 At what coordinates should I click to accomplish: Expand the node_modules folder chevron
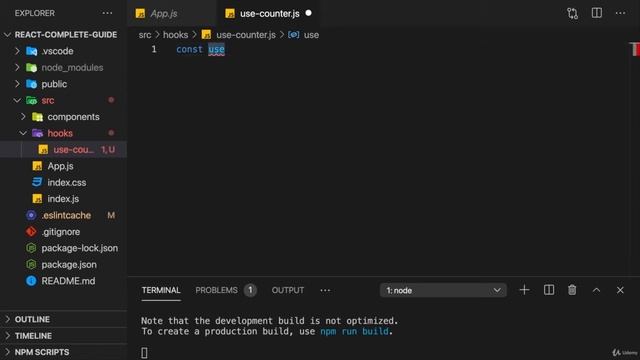coord(17,67)
